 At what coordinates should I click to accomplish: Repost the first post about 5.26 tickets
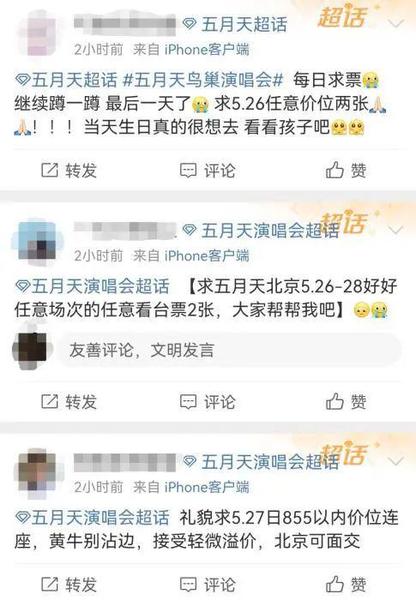(x=69, y=170)
